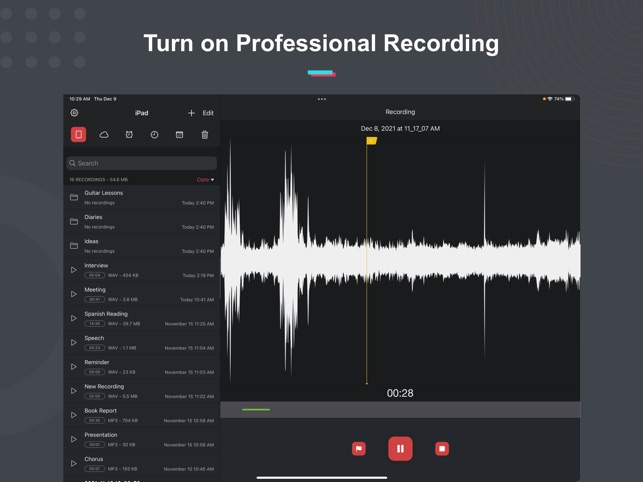This screenshot has width=643, height=482.
Task: Play the Interview recording
Action: point(74,270)
